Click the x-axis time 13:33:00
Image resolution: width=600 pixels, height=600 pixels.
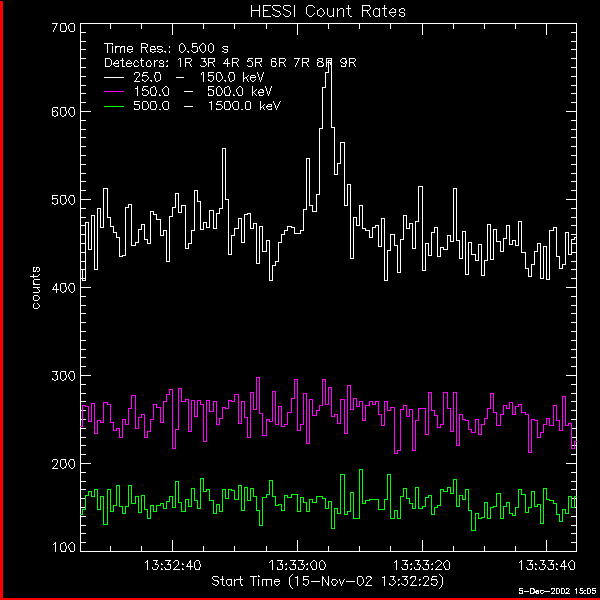coord(297,565)
